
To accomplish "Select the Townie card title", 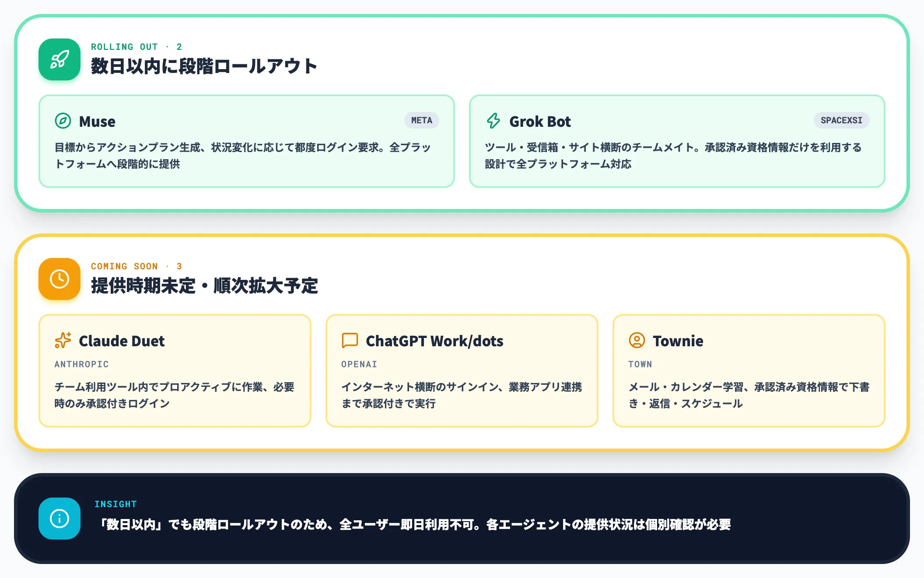I will (678, 341).
